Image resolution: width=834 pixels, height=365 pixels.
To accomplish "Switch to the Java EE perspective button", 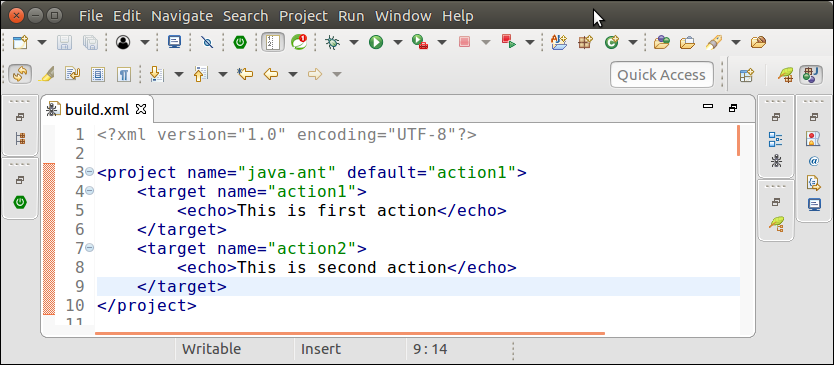I will pos(811,75).
